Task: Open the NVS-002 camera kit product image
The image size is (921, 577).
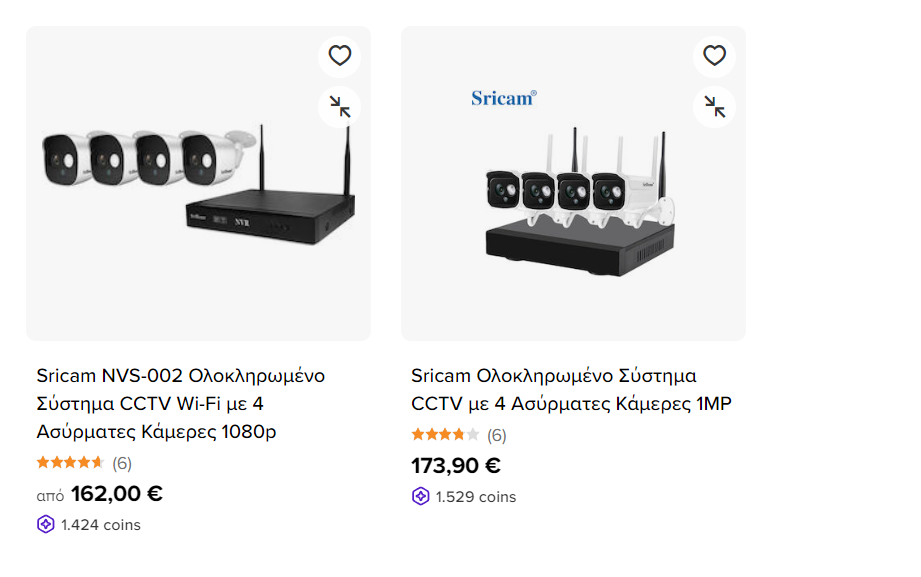Action: pyautogui.click(x=198, y=185)
